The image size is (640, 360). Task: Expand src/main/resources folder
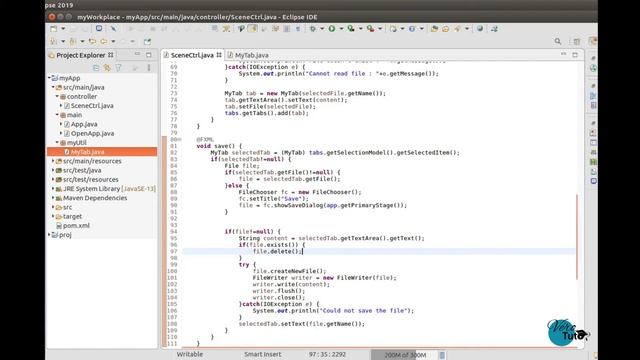[53, 161]
